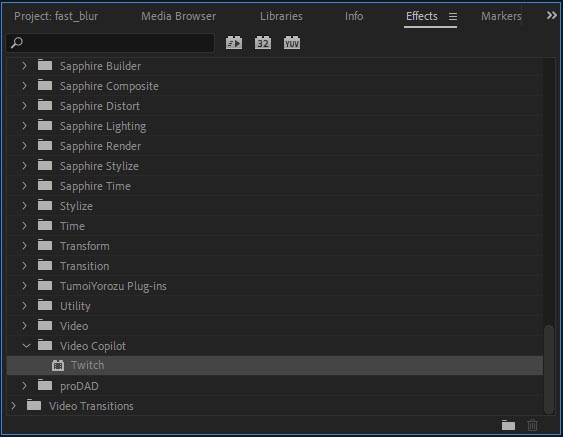Click Sapphire Composite folder icon
The height and width of the screenshot is (437, 563).
point(45,85)
